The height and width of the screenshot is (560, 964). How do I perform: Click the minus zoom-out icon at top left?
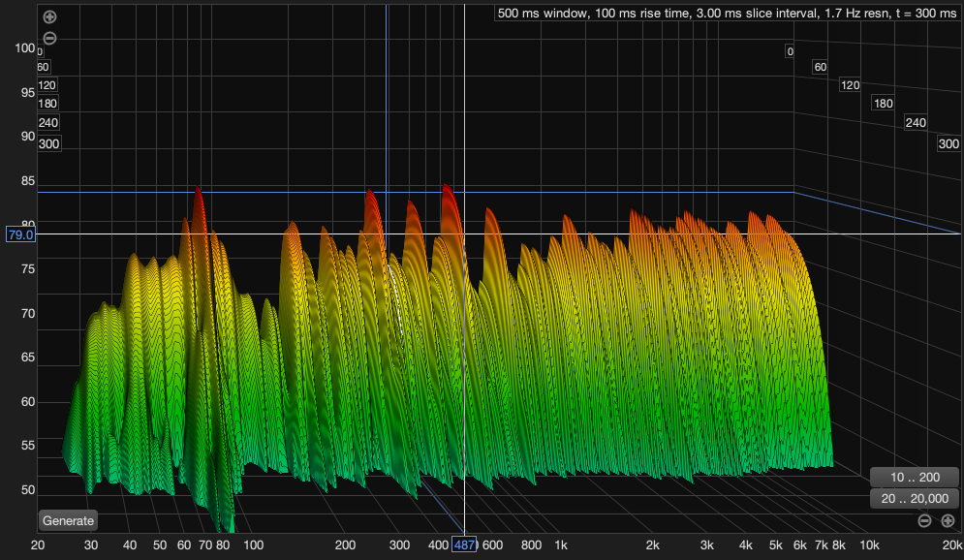click(48, 38)
